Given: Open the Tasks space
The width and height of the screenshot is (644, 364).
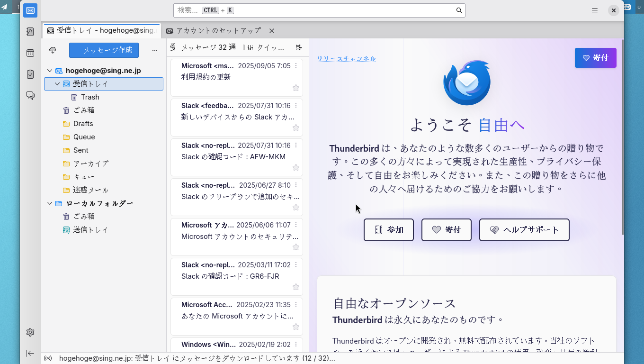Looking at the screenshot, I should 30,74.
